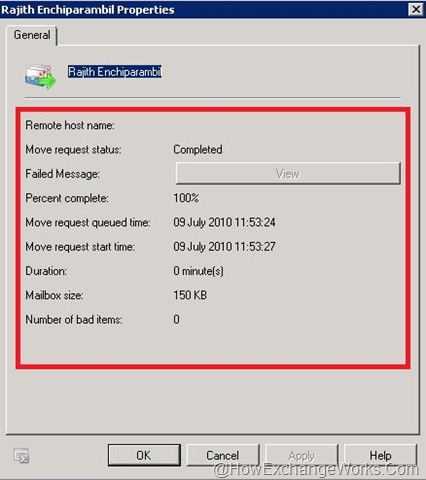Click the 150 KB mailbox size value
Viewport: 426px width, 480px height.
tap(190, 295)
